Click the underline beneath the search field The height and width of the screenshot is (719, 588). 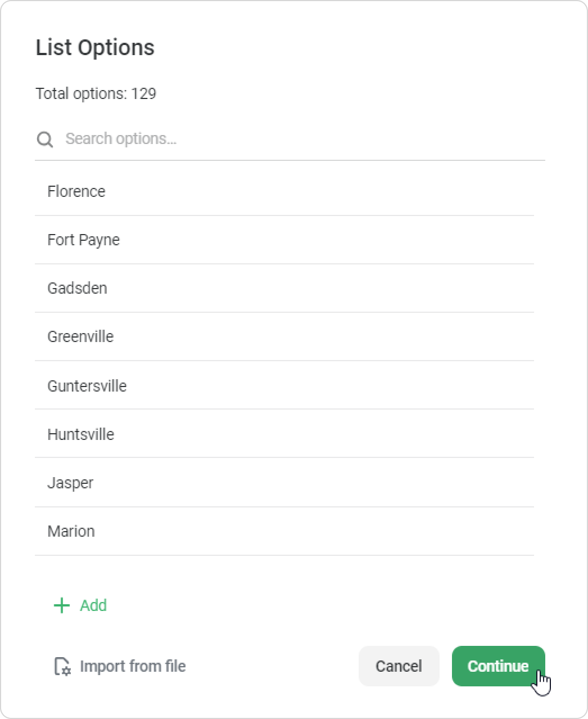pyautogui.click(x=290, y=160)
